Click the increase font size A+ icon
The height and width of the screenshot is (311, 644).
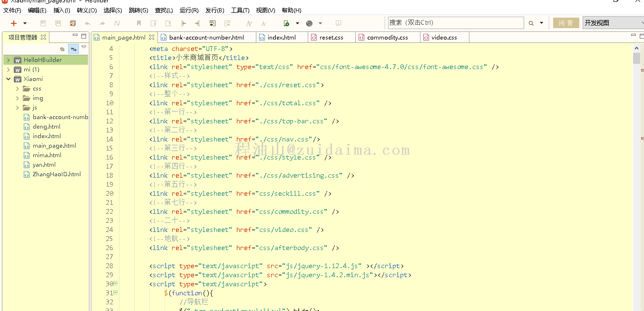point(249,23)
